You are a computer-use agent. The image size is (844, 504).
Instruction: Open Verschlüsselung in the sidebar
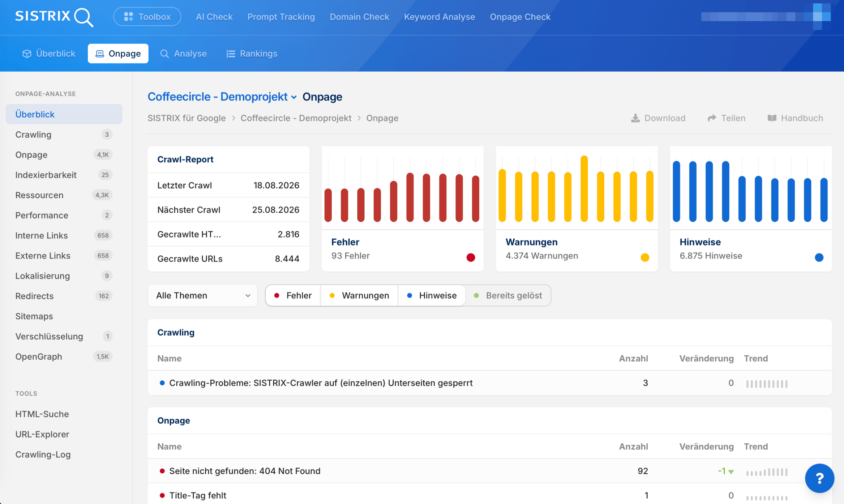click(x=64, y=337)
